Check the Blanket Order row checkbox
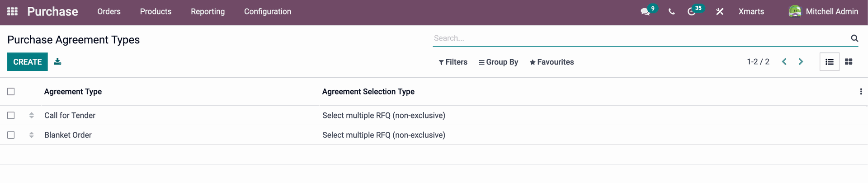868x183 pixels. click(x=11, y=135)
